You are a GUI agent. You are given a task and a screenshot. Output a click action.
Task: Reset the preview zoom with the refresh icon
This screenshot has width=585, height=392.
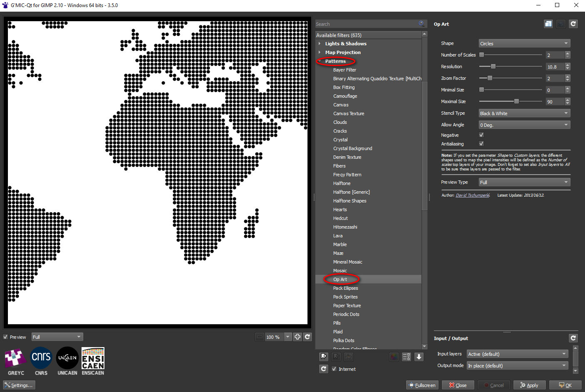307,337
